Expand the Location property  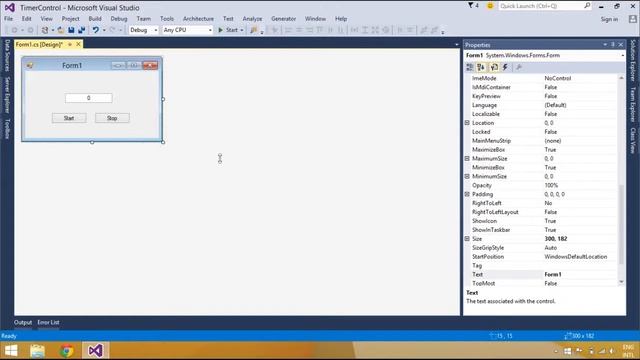[x=467, y=123]
